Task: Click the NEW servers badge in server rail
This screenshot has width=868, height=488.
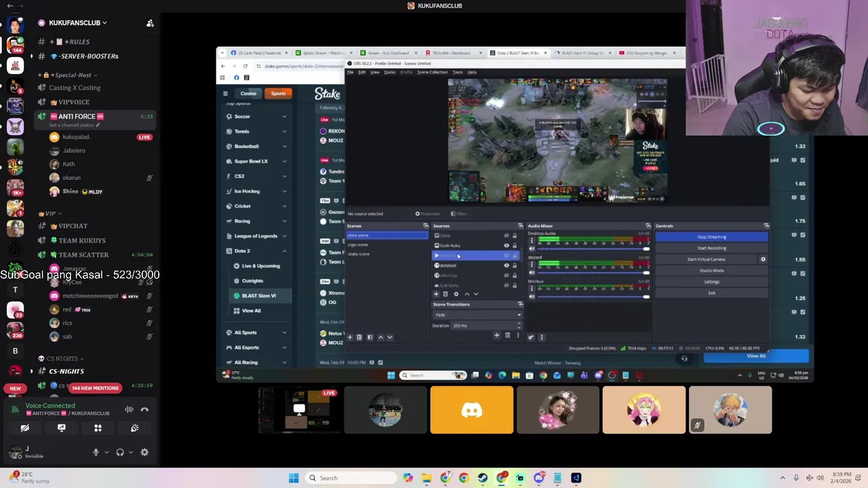Action: pos(15,388)
